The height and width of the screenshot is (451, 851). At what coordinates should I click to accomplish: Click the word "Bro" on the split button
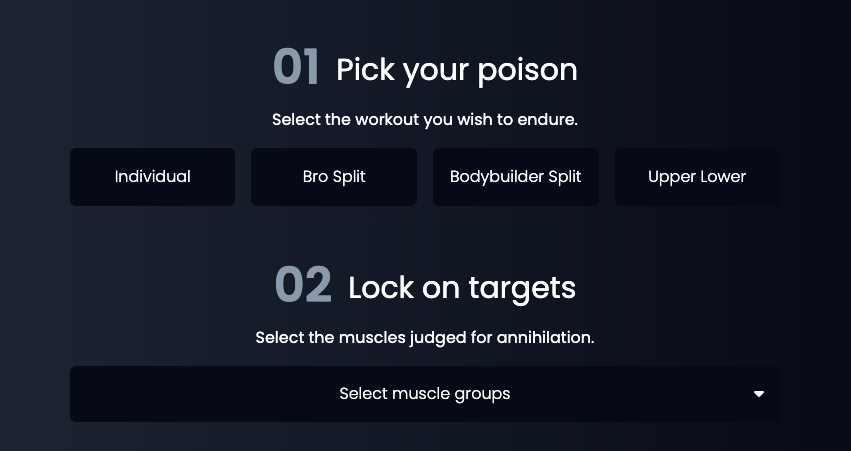click(316, 177)
